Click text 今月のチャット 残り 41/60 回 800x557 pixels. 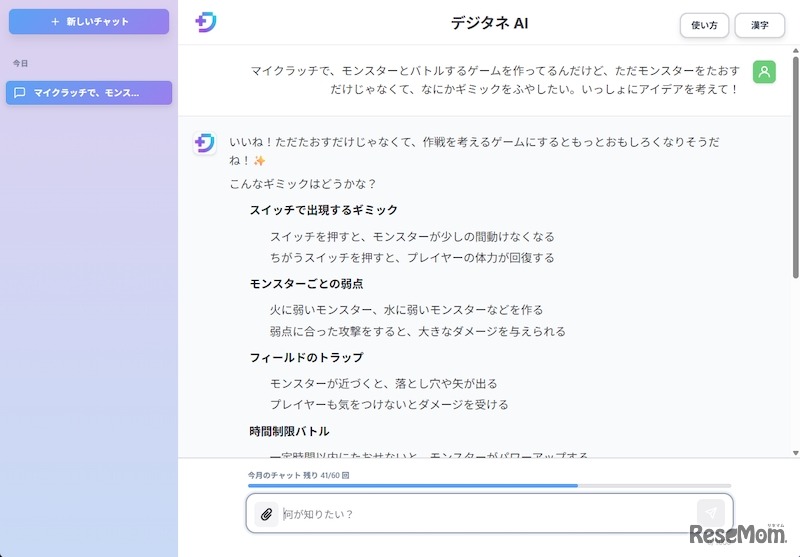(298, 475)
